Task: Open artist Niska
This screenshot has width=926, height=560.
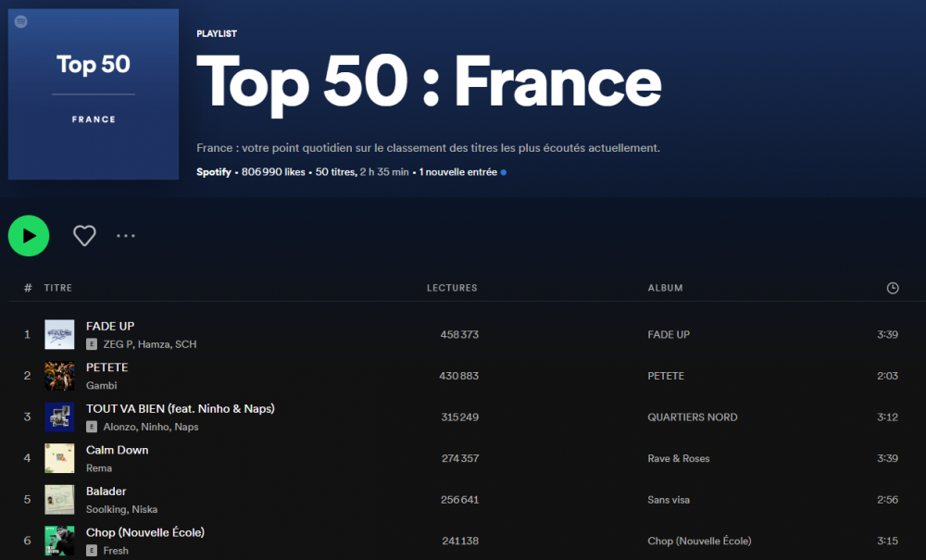Action: tap(144, 509)
